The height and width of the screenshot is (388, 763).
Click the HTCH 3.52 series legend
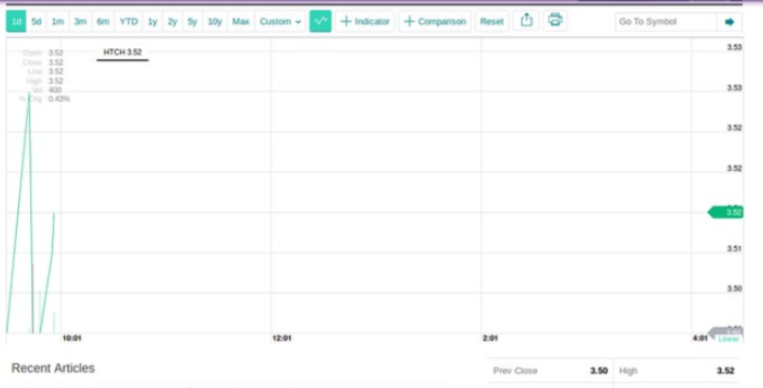point(123,52)
